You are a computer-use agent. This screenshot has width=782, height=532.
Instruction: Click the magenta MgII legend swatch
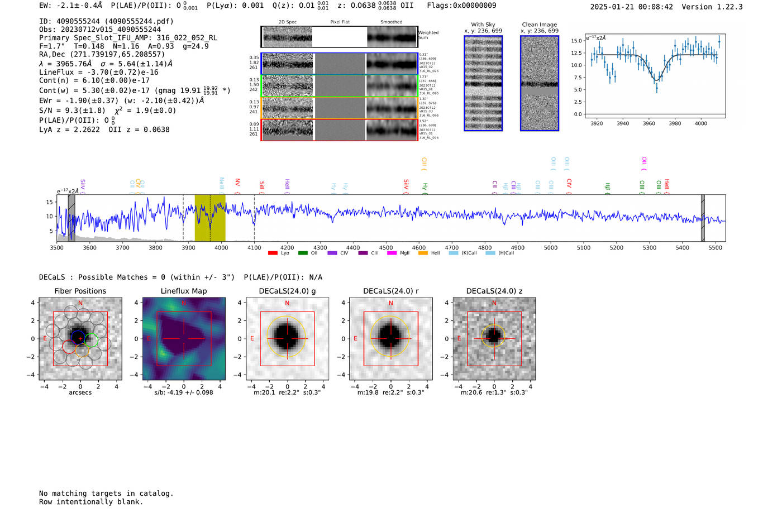point(392,253)
